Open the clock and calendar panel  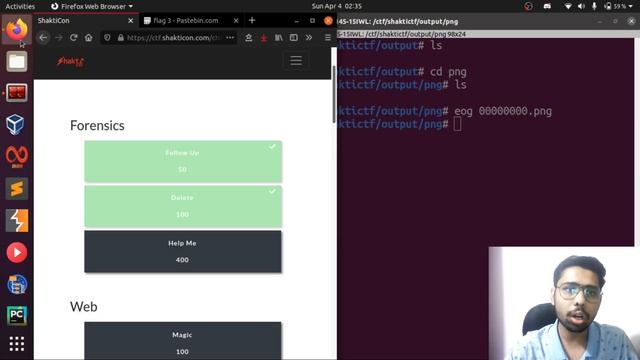(x=337, y=6)
